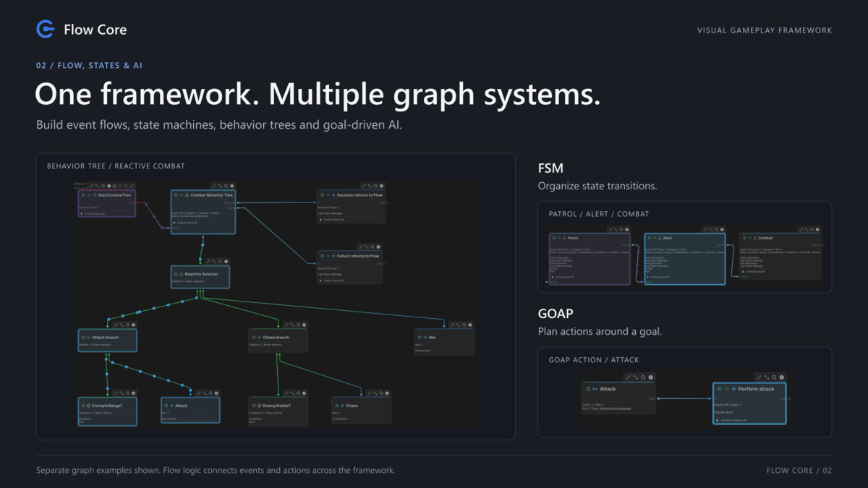Click the edit pencil above Success returns to Flow
Viewport: 868px width, 488px height.
coord(364,186)
